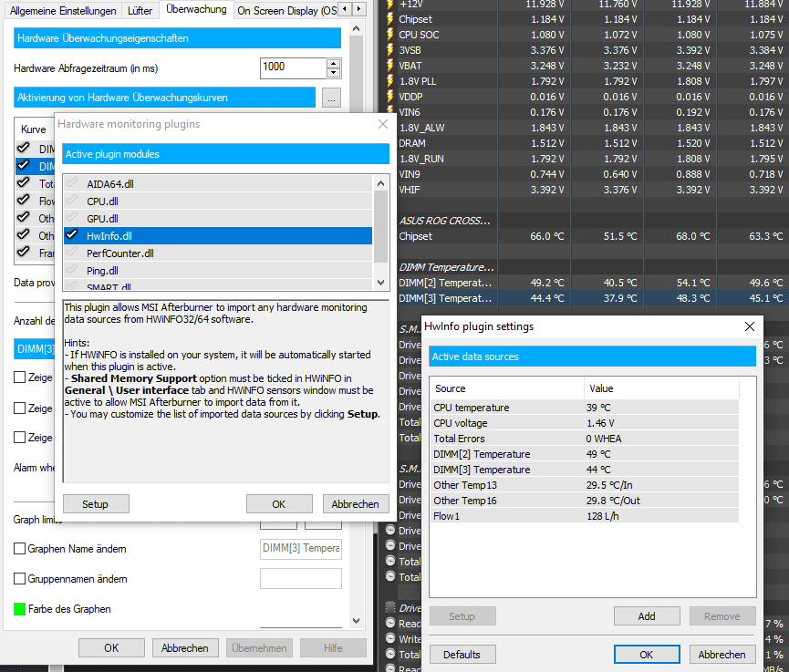Click lightning icon beside VDDP row
The height and width of the screenshot is (672, 789).
(389, 97)
